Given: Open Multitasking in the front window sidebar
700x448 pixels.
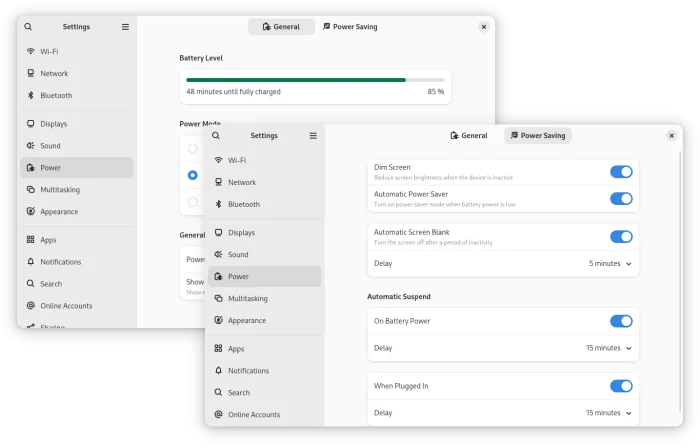Looking at the screenshot, I should tap(265, 298).
